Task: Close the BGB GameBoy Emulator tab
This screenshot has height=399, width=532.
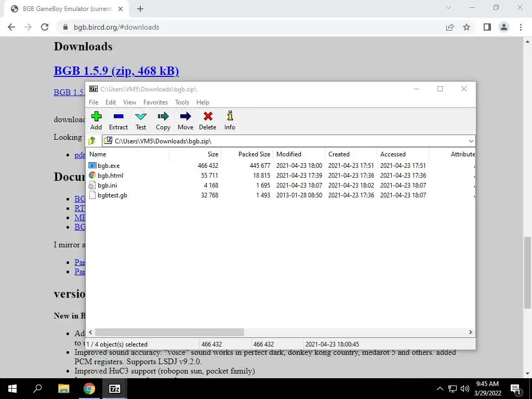Action: pyautogui.click(x=121, y=9)
